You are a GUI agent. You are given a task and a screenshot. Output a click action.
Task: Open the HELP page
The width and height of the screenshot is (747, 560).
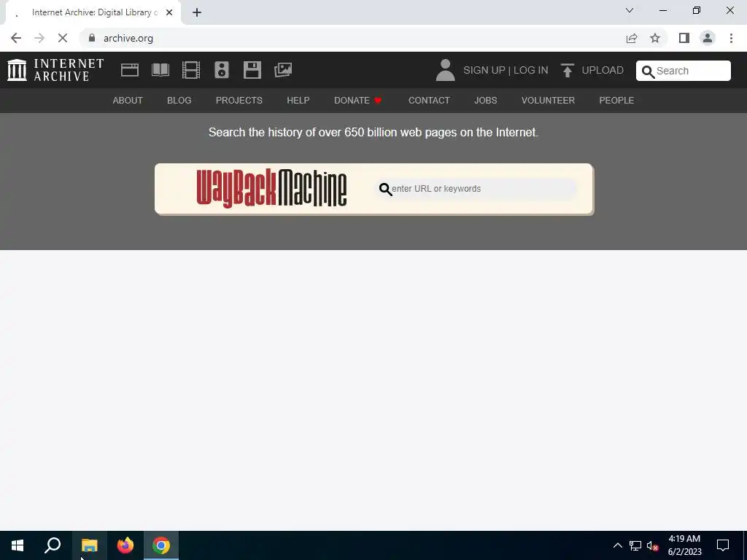click(x=298, y=101)
